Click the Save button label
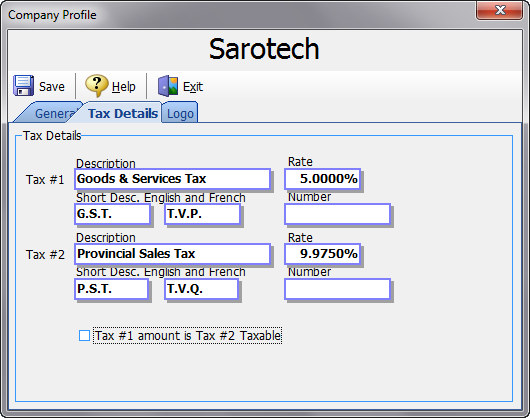 point(52,87)
